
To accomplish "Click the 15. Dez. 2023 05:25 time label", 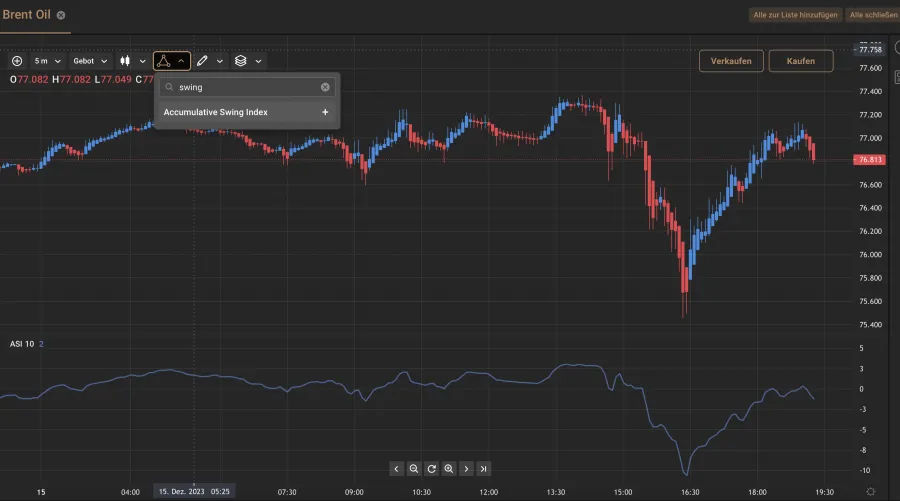I will coord(194,491).
